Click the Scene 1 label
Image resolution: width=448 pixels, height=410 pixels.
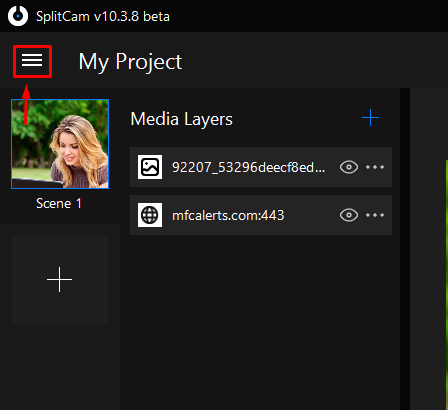point(59,203)
